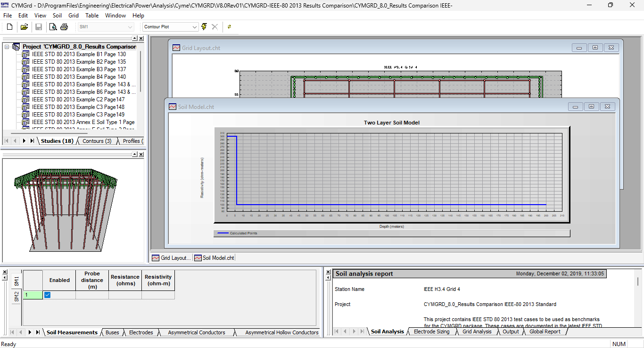644x348 pixels.
Task: Create a new project with New icon
Action: click(x=9, y=27)
